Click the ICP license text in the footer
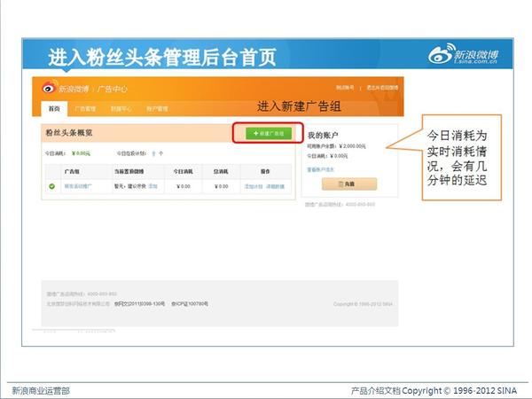 [190, 303]
